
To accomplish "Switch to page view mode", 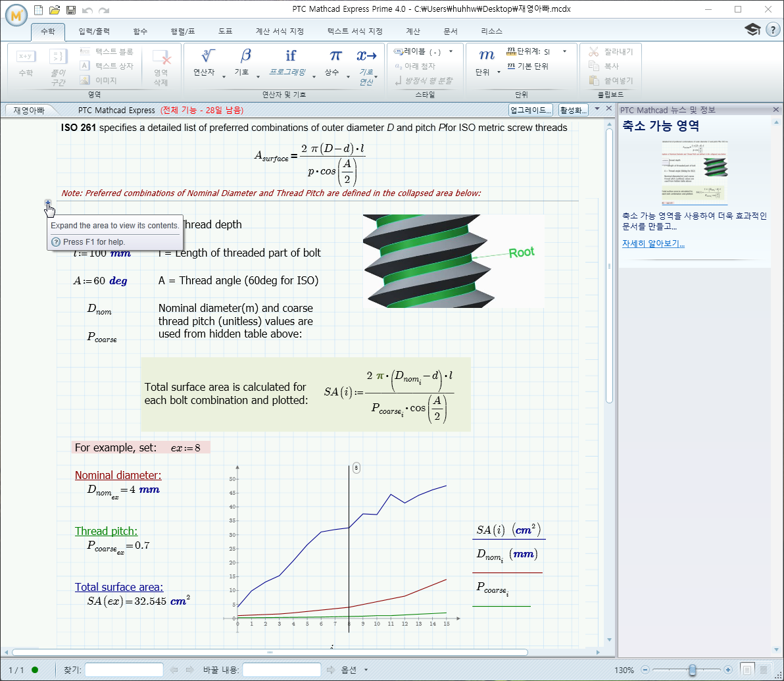I will [747, 670].
